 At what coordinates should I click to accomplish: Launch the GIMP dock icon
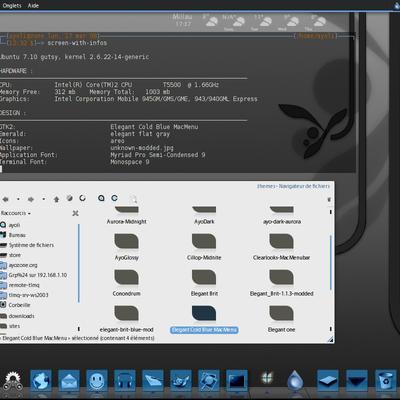click(181, 381)
